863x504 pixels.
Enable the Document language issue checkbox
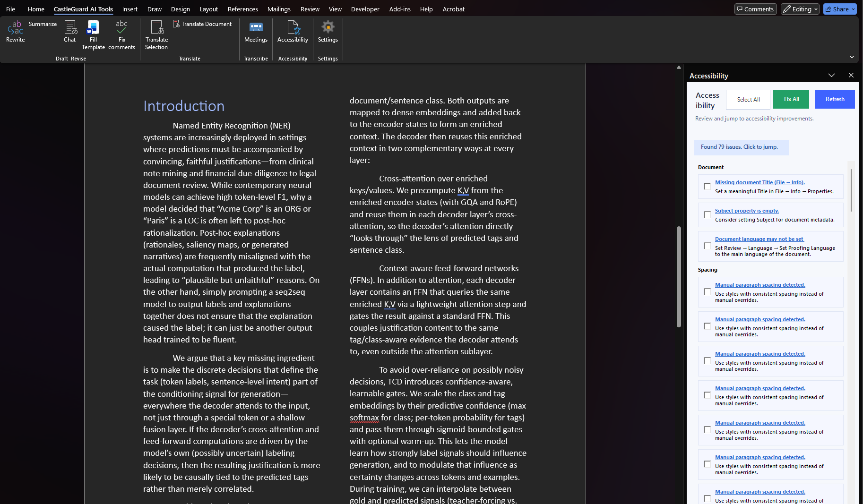point(707,246)
